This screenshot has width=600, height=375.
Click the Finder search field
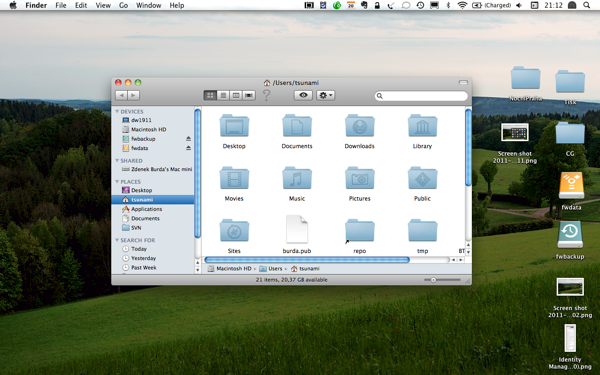[421, 96]
